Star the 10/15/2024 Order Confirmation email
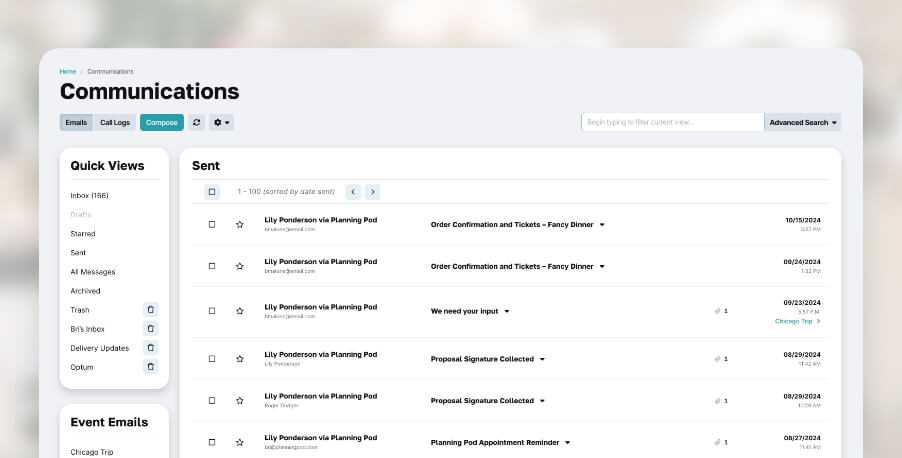Screen dimensions: 902x458 tap(240, 224)
